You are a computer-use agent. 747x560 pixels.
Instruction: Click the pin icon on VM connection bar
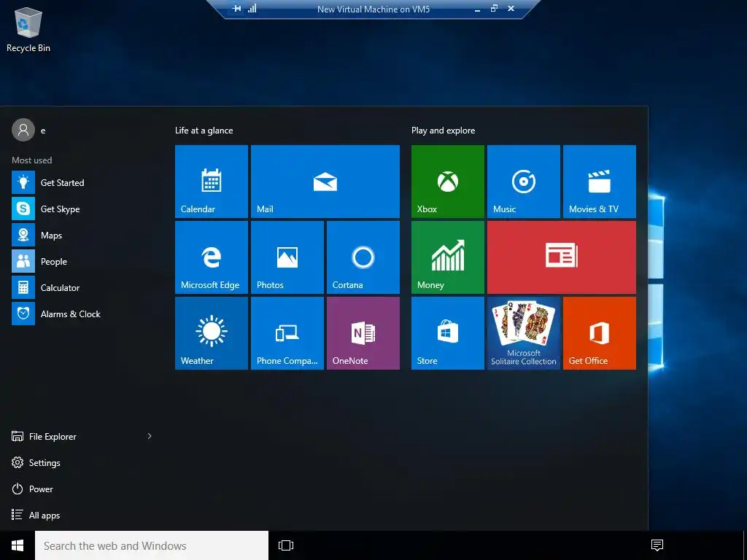(236, 9)
